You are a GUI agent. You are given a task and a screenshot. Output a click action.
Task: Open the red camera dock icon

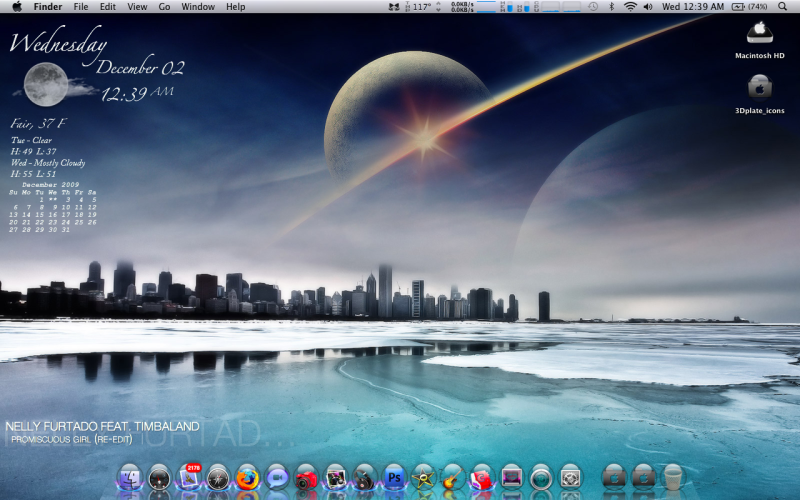point(306,479)
